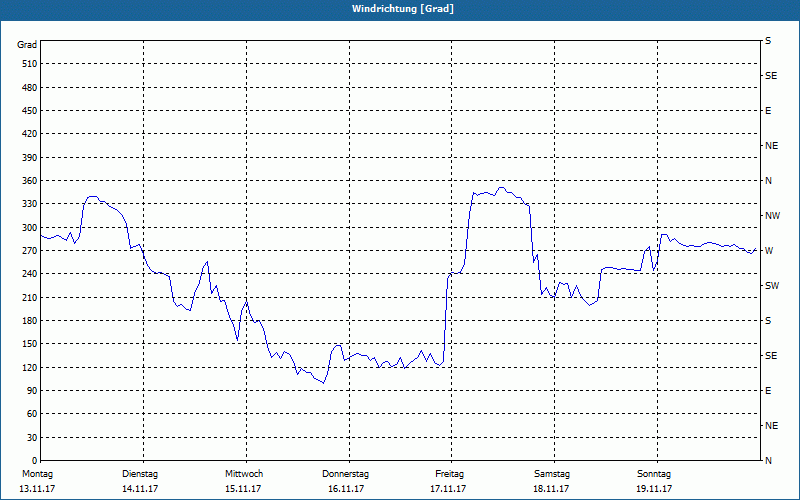This screenshot has height=500, width=800.
Task: Select the 19.11.17 date label
Action: point(654,489)
